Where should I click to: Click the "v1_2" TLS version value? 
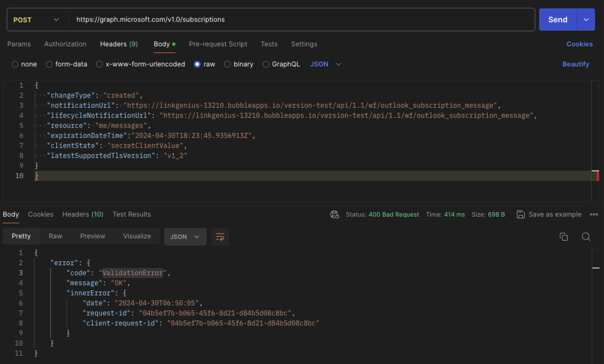point(175,156)
